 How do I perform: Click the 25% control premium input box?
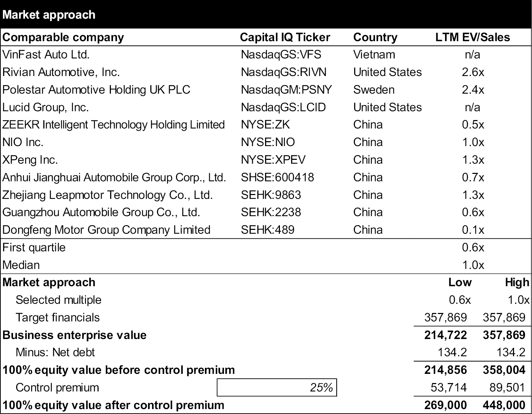(277, 388)
